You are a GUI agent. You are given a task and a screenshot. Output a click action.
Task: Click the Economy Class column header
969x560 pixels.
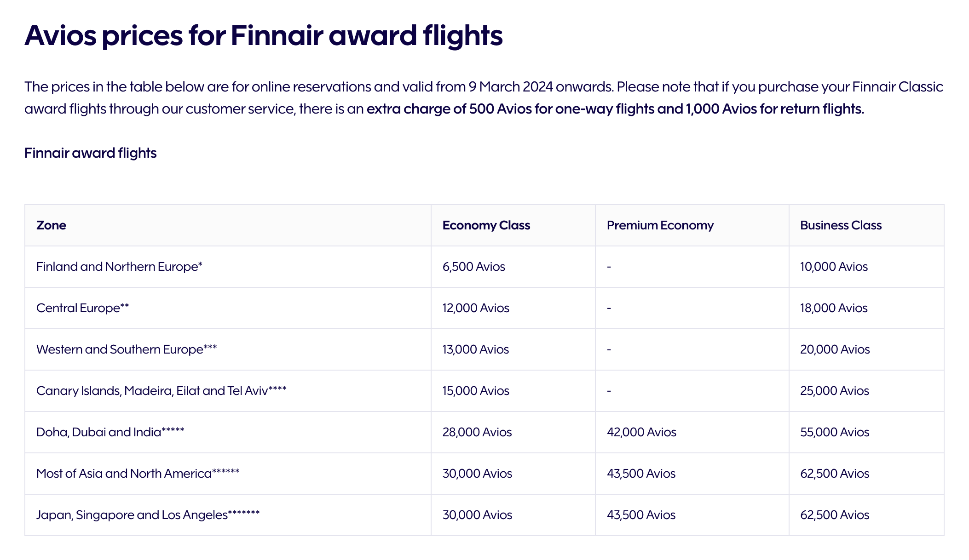coord(486,225)
